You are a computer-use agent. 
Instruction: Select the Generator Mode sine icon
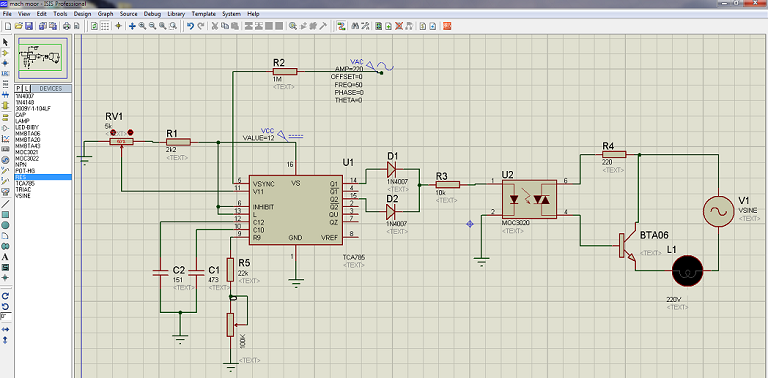click(x=5, y=160)
